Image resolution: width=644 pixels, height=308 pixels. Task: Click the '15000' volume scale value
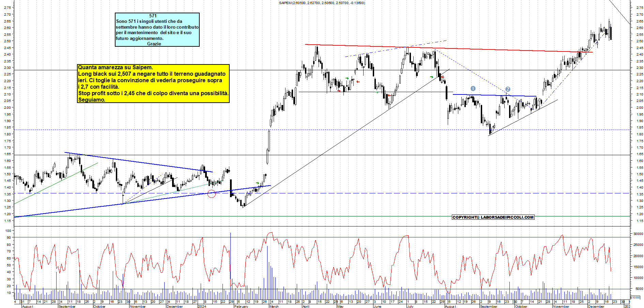[x=638, y=267]
